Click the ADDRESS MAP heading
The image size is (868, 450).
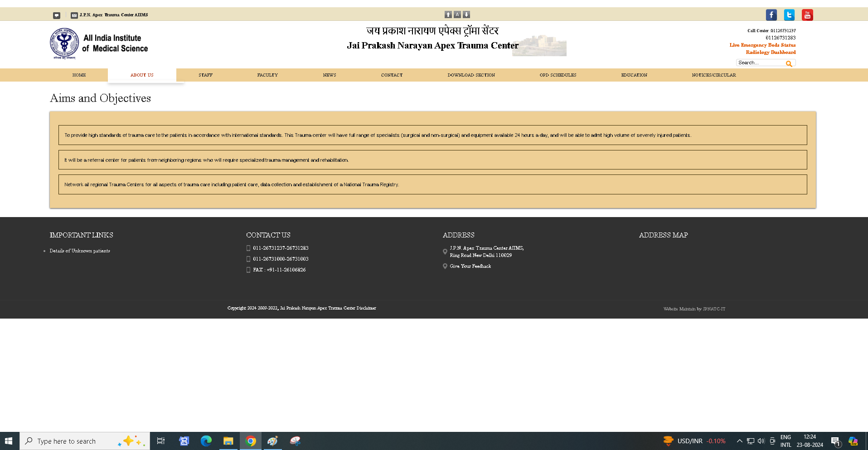(664, 235)
